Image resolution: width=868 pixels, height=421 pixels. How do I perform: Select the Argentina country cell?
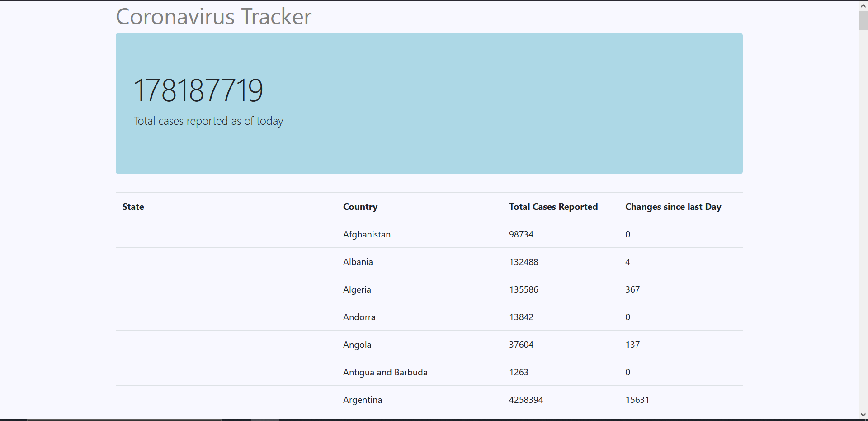pos(363,400)
